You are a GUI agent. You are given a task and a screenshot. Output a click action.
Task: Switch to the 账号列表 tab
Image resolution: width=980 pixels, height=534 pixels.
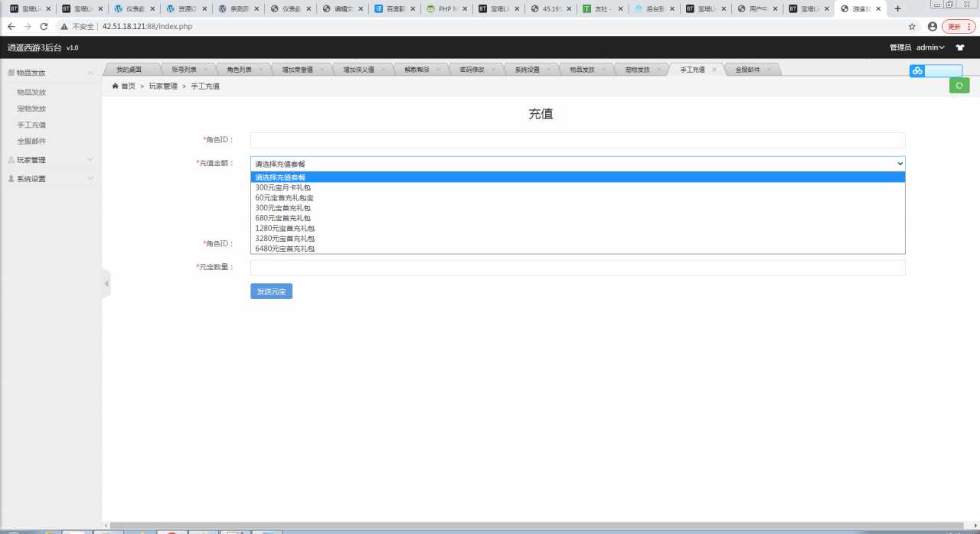pyautogui.click(x=184, y=69)
